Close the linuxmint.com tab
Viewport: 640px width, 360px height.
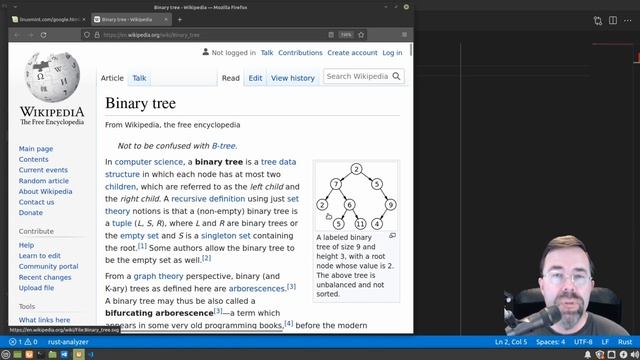[x=84, y=19]
